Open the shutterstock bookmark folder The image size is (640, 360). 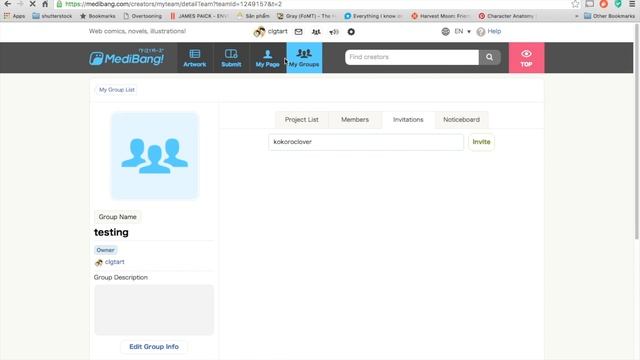click(x=52, y=16)
